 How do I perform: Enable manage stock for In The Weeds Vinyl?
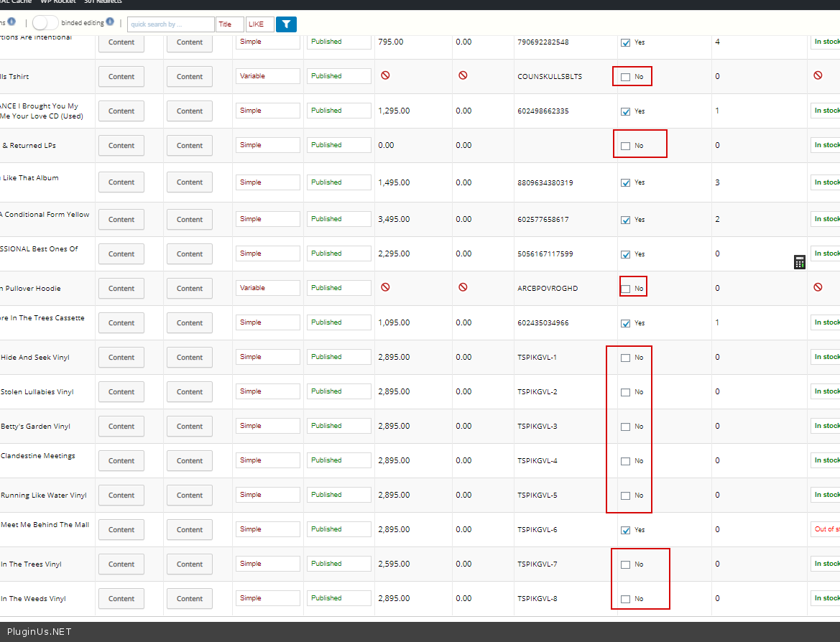625,599
